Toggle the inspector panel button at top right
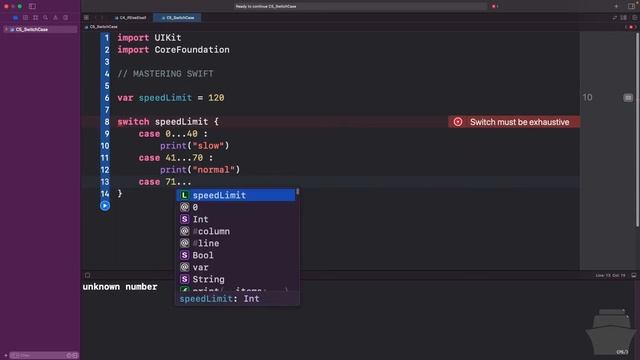Screen dimensions: 640x360 pos(631,6)
